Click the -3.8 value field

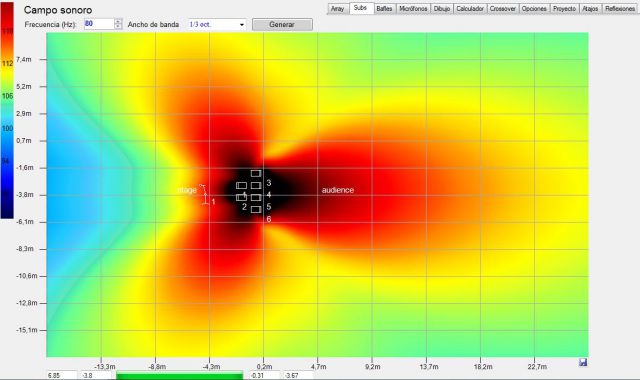pos(95,376)
